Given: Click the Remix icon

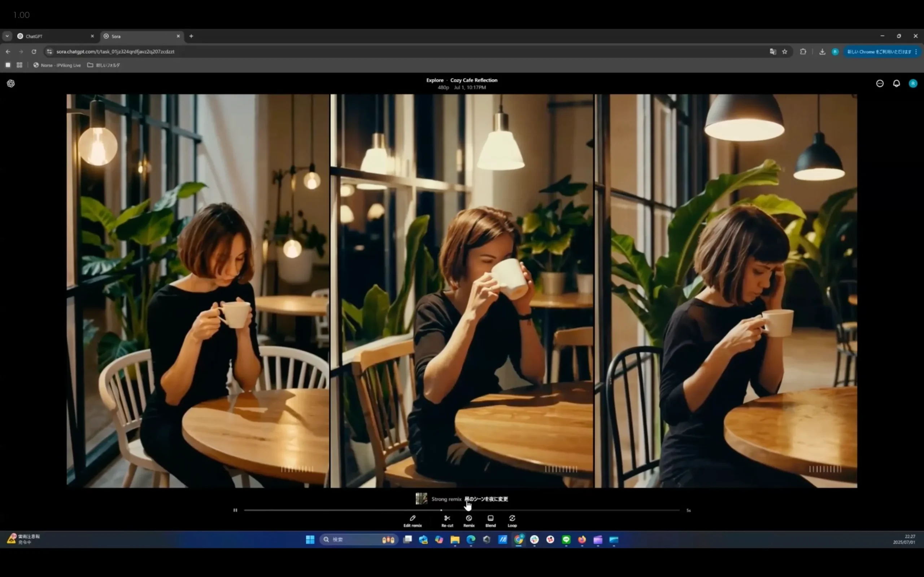Looking at the screenshot, I should pyautogui.click(x=468, y=518).
